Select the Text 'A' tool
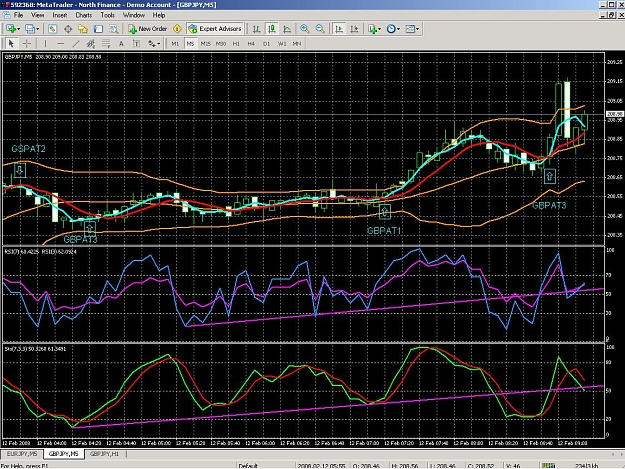This screenshot has height=469, width=625. pyautogui.click(x=121, y=43)
